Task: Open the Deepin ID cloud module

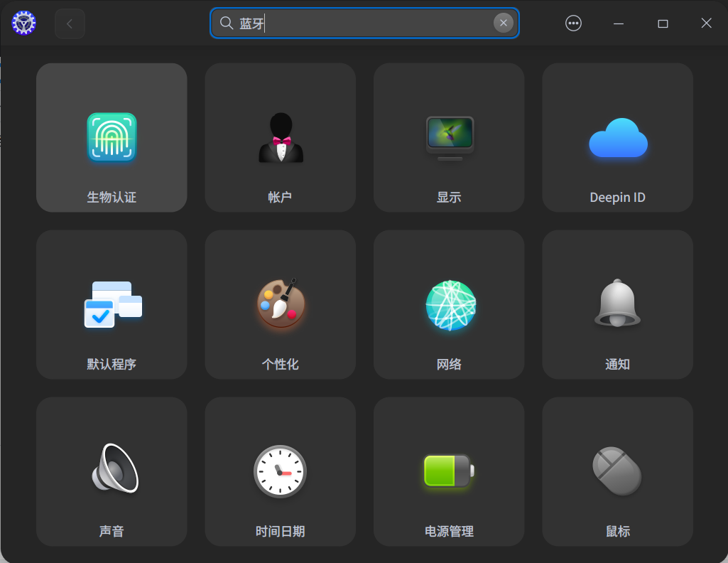Action: tap(617, 137)
